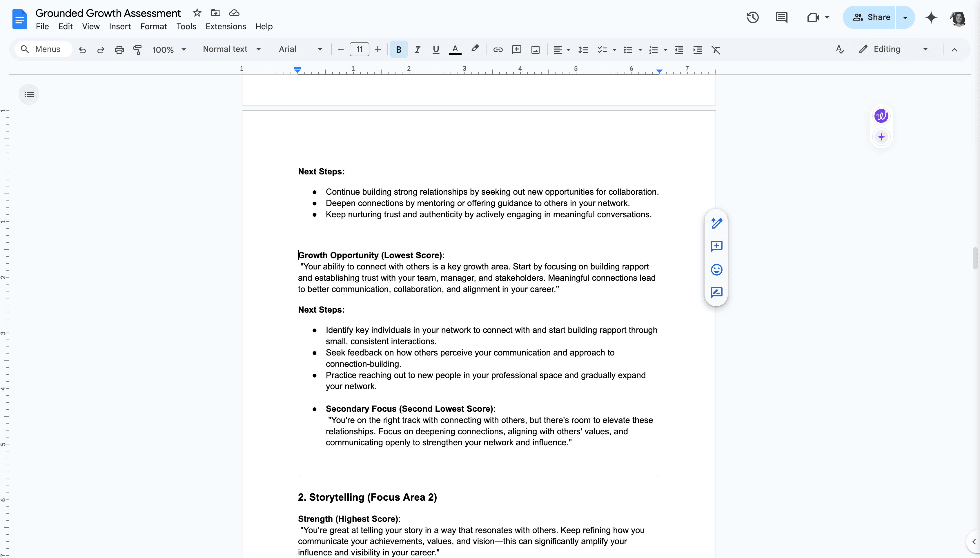The width and height of the screenshot is (980, 558).
Task: Open the Arial font dropdown
Action: [x=301, y=49]
